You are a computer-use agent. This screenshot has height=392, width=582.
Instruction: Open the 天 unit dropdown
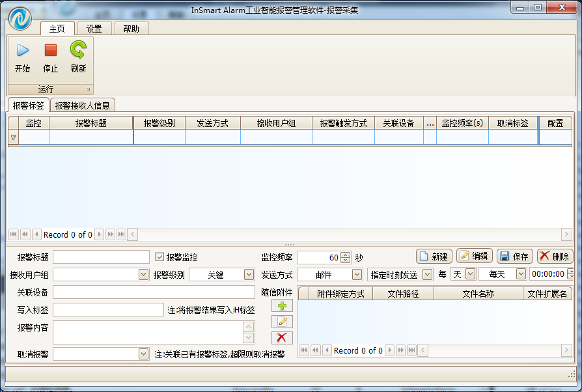[470, 274]
